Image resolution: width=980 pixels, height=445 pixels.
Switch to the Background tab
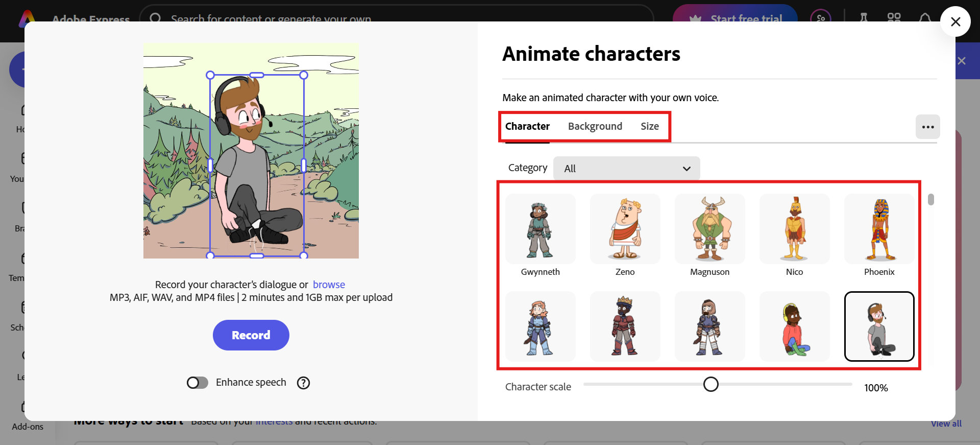tap(595, 126)
